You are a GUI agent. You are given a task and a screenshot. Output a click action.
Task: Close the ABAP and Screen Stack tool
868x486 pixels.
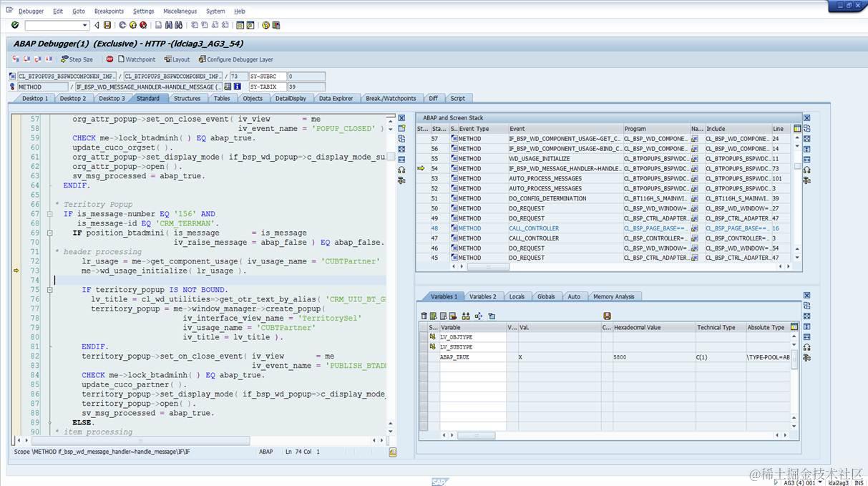tap(806, 118)
